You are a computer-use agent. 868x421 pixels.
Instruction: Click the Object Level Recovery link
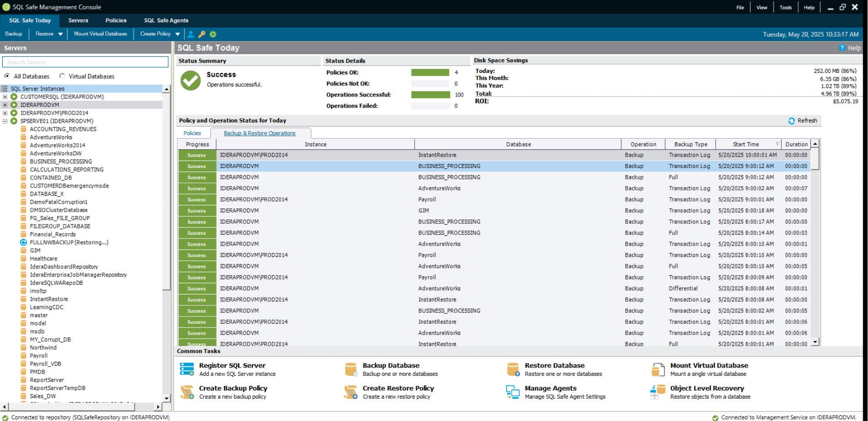point(707,388)
